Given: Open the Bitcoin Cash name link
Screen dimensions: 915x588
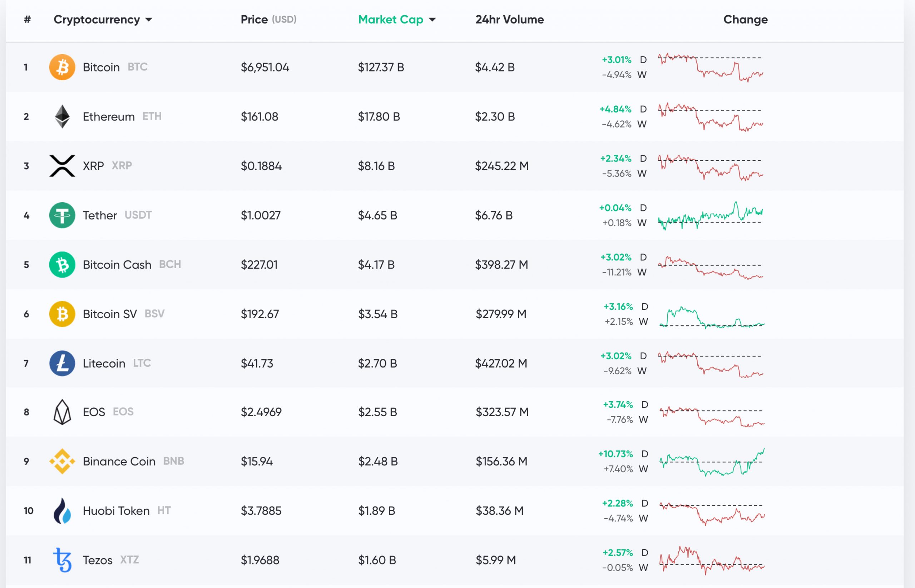Looking at the screenshot, I should click(x=117, y=265).
